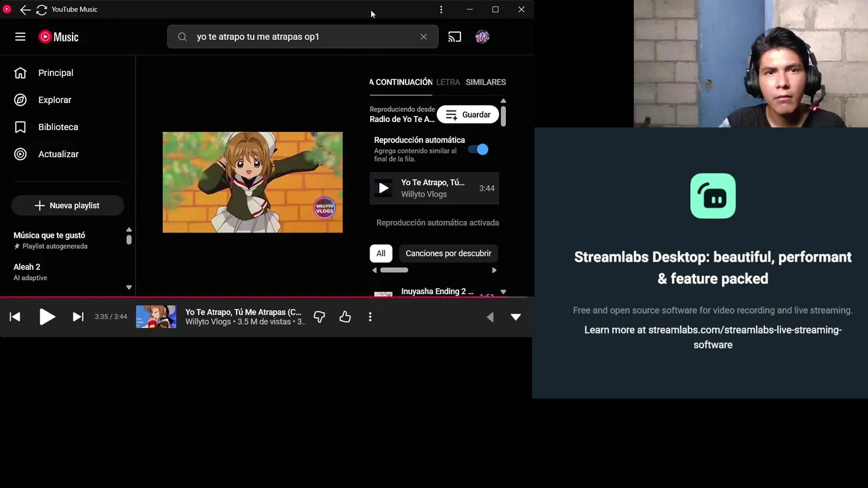Switch to A continuación tab
Image resolution: width=868 pixels, height=488 pixels.
click(401, 82)
